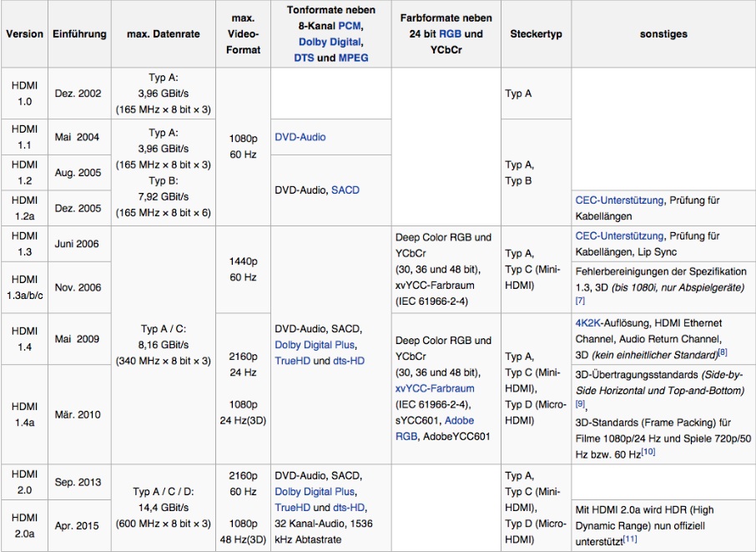Click the 'Aug. 2005' date cell
The width and height of the screenshot is (756, 552).
[x=78, y=173]
